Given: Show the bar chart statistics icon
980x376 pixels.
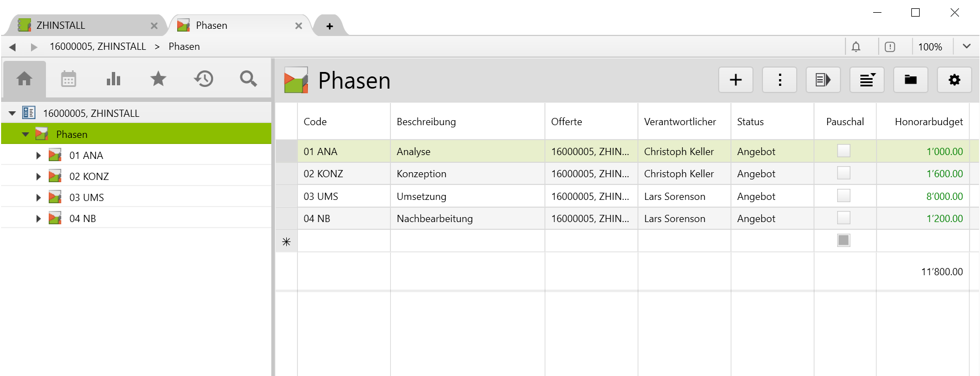Looking at the screenshot, I should 114,79.
